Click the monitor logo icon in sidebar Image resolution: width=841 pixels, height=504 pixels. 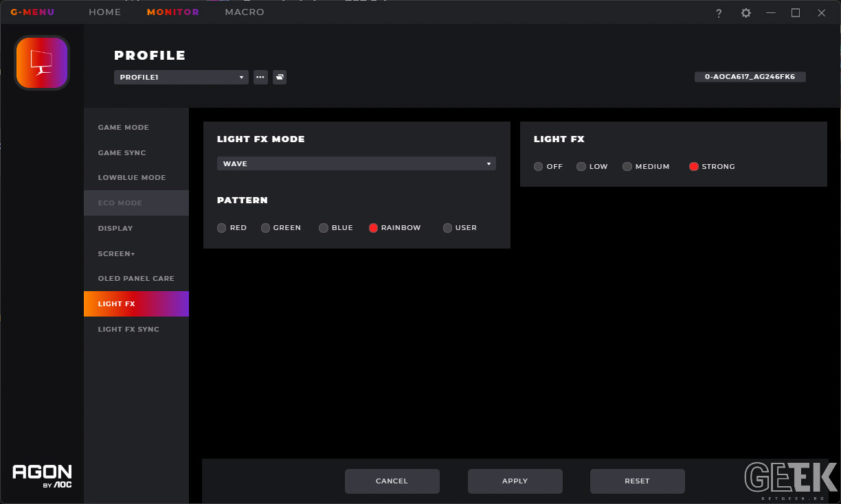pos(42,63)
